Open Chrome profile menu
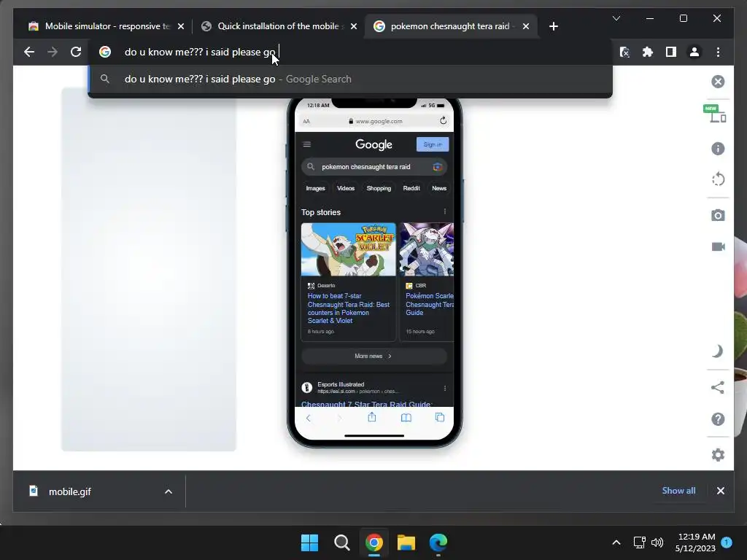Screen dimensions: 747x560 (x=694, y=52)
